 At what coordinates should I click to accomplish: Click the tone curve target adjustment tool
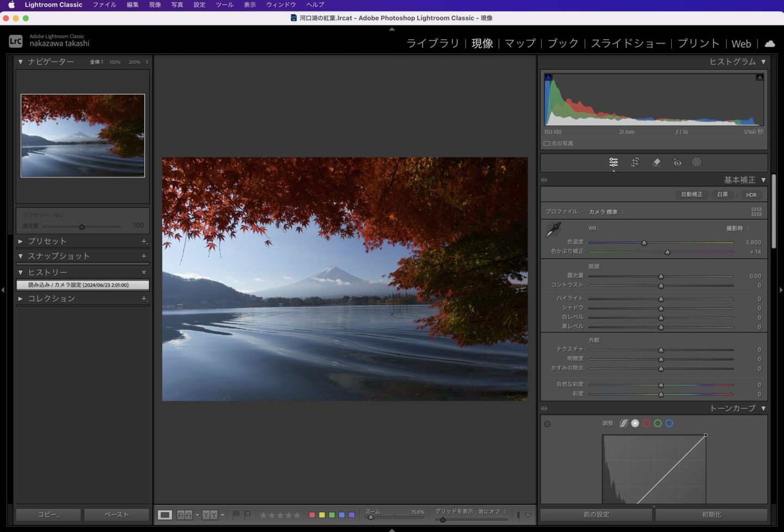(x=547, y=424)
